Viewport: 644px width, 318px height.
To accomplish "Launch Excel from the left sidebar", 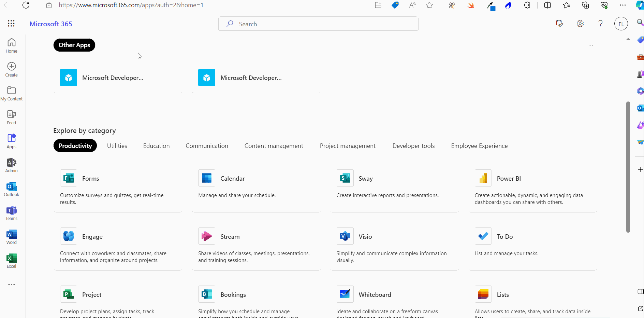I will pyautogui.click(x=11, y=261).
